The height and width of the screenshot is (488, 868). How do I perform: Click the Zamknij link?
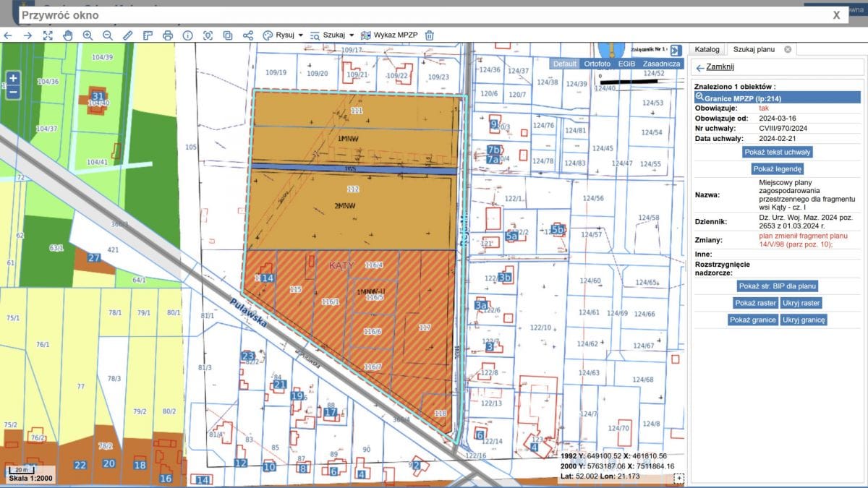719,67
